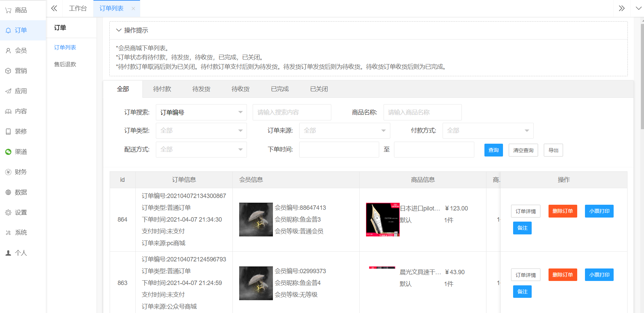Open the 应用 paper plane icon
This screenshot has width=644, height=313.
[x=8, y=91]
